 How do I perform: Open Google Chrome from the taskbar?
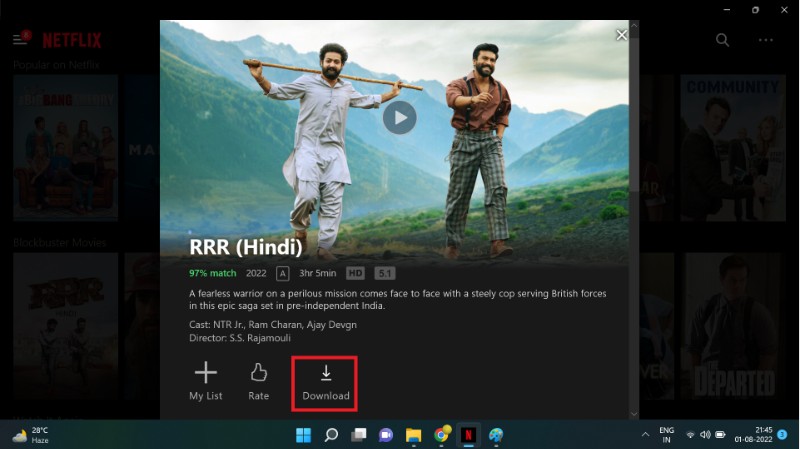tap(441, 435)
